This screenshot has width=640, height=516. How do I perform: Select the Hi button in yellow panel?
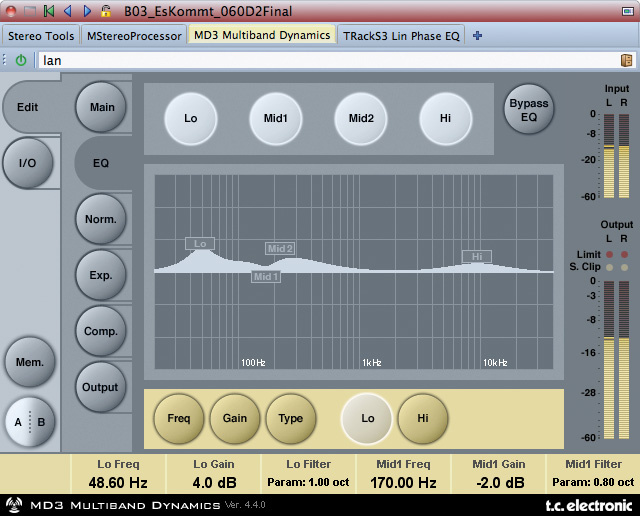(x=423, y=418)
